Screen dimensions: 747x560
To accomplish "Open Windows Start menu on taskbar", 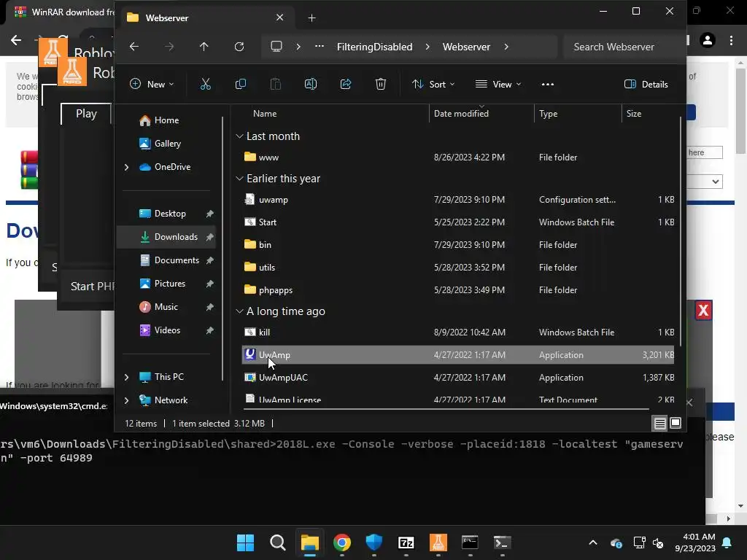I will click(x=245, y=542).
